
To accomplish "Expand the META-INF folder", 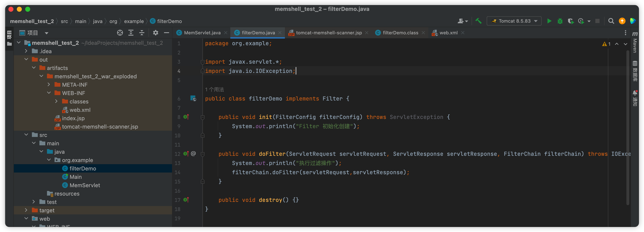I will point(49,85).
